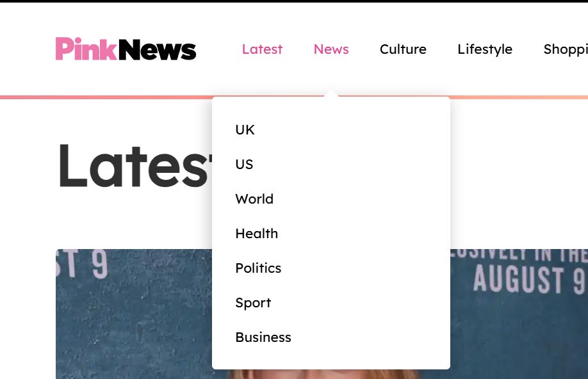Image resolution: width=588 pixels, height=379 pixels.
Task: Choose Health from the dropdown
Action: pos(256,234)
